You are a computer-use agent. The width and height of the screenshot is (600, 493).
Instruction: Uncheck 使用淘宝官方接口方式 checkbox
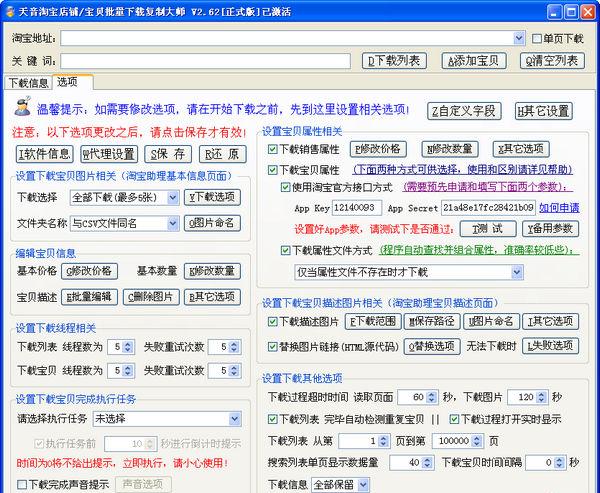(x=285, y=187)
